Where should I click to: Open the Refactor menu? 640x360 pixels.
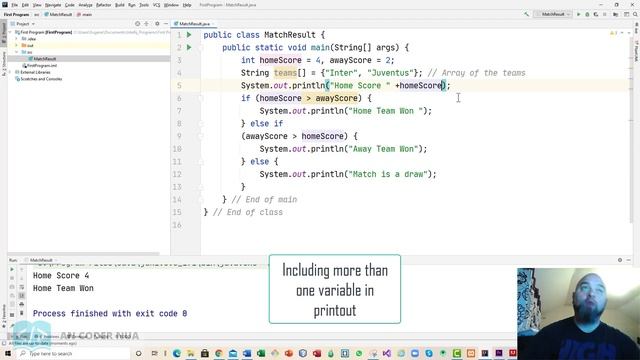pyautogui.click(x=103, y=5)
